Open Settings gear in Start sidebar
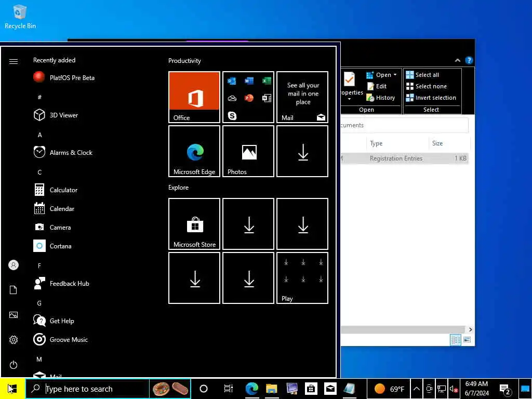This screenshot has height=399, width=532. pos(13,340)
